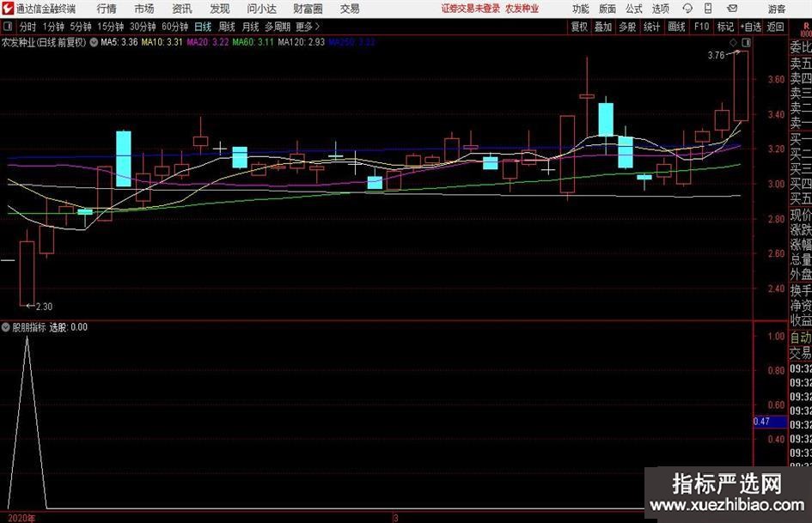Open the 行情 menu

(x=107, y=9)
